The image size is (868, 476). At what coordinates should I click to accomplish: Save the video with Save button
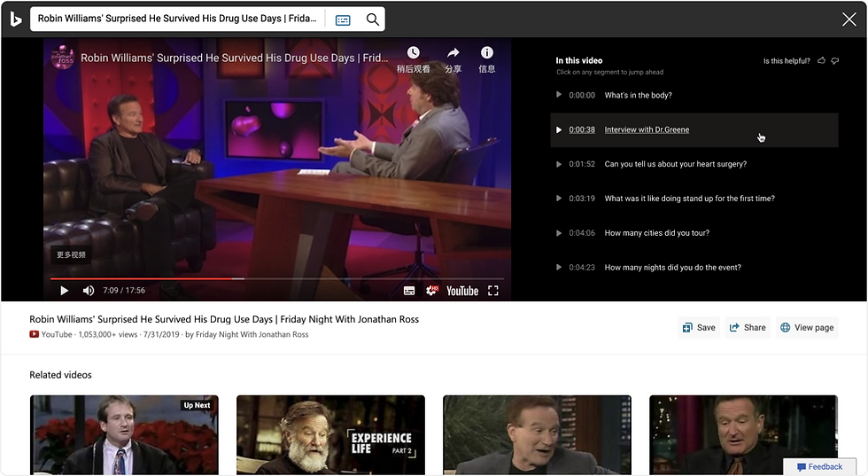tap(699, 327)
